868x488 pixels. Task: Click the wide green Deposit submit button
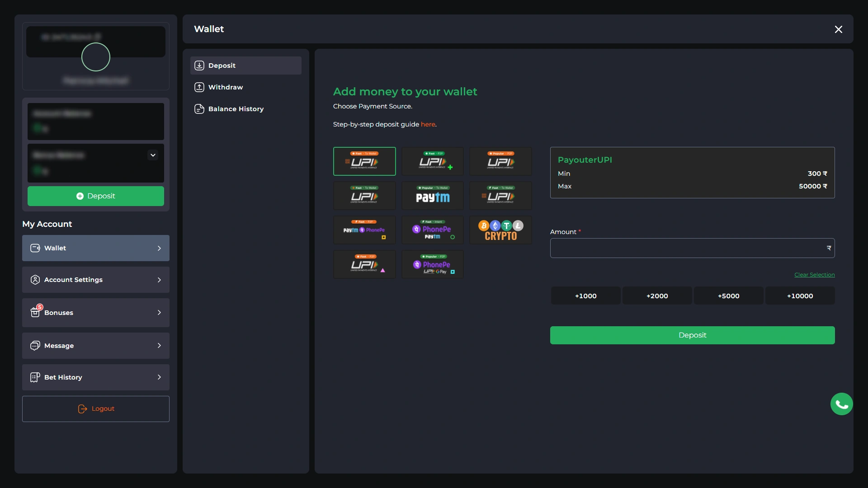pos(692,335)
